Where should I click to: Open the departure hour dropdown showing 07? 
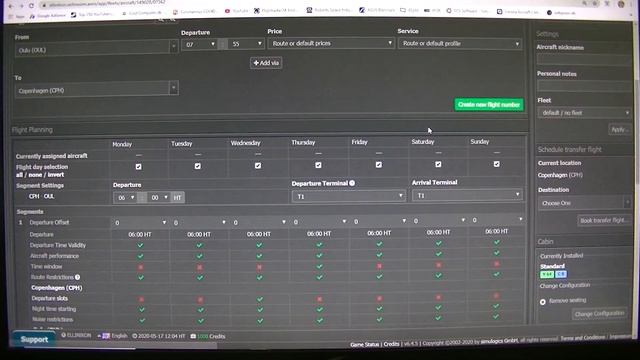pos(200,44)
